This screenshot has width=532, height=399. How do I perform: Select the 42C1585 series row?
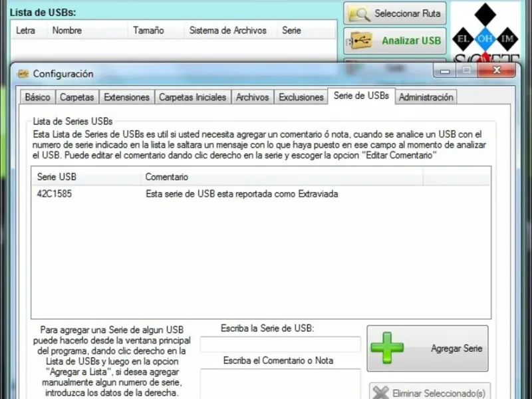click(261, 194)
